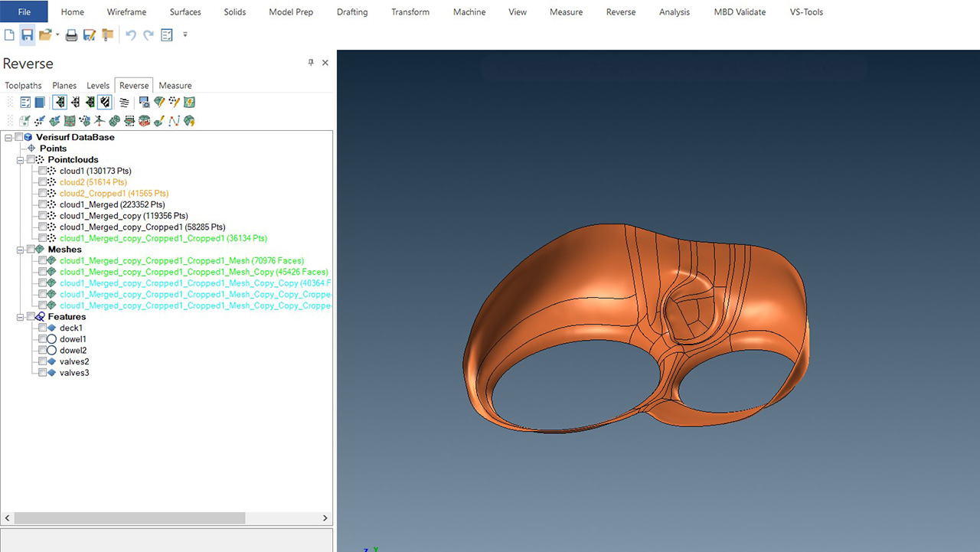Screen dimensions: 980x552
Task: Print with the printer icon
Action: (x=71, y=35)
